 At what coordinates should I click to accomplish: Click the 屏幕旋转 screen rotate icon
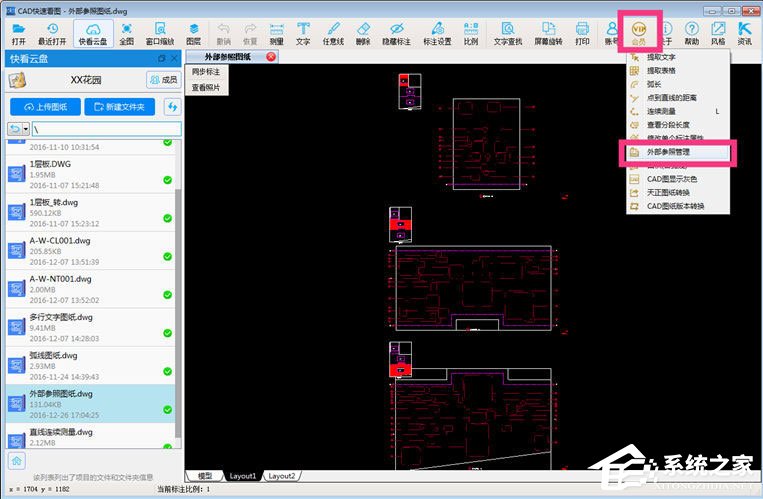point(547,34)
